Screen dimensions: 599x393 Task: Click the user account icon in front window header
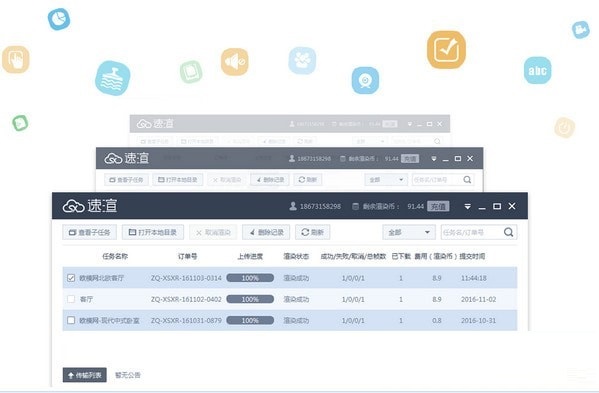293,206
